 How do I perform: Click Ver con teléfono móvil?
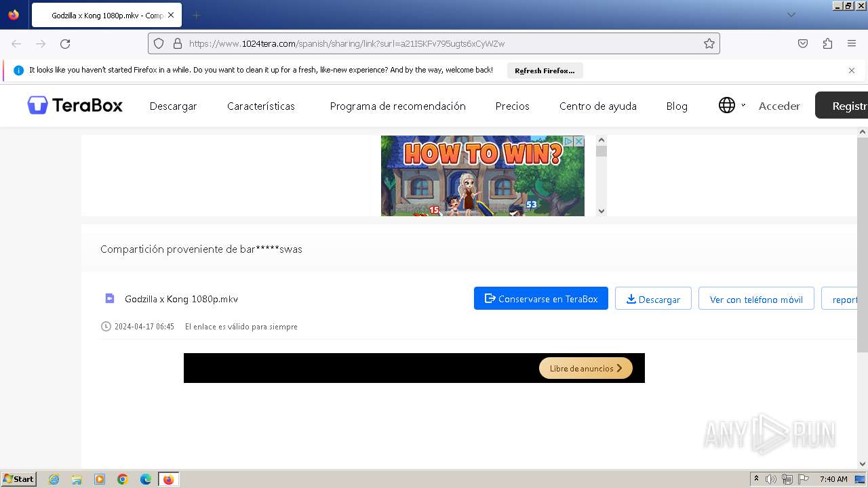(x=756, y=299)
